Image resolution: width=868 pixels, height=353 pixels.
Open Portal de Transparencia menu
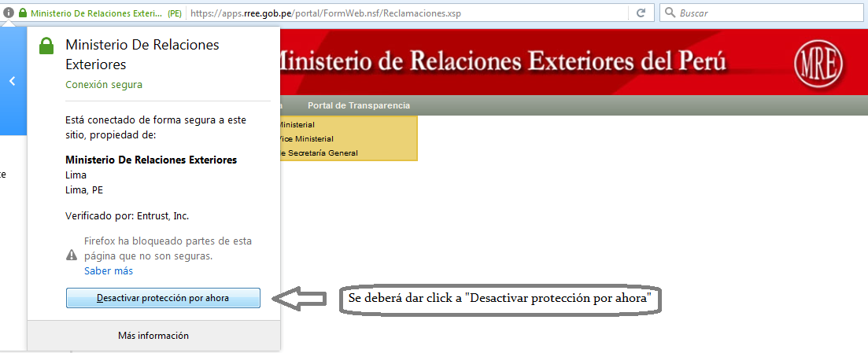[x=359, y=105]
